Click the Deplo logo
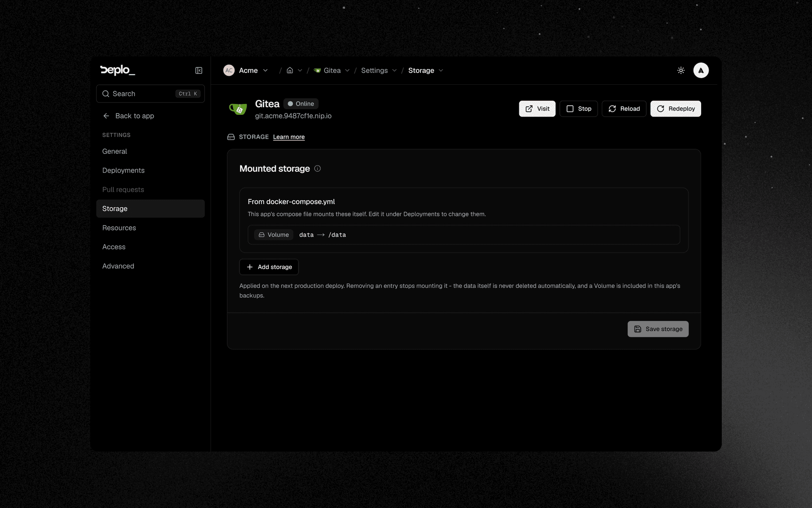This screenshot has height=508, width=812. (x=117, y=70)
